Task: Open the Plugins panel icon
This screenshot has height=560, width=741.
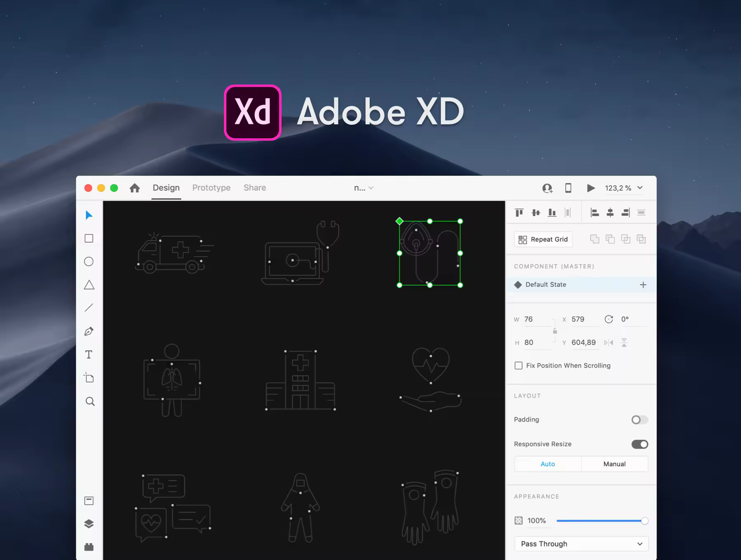Action: pos(89,547)
